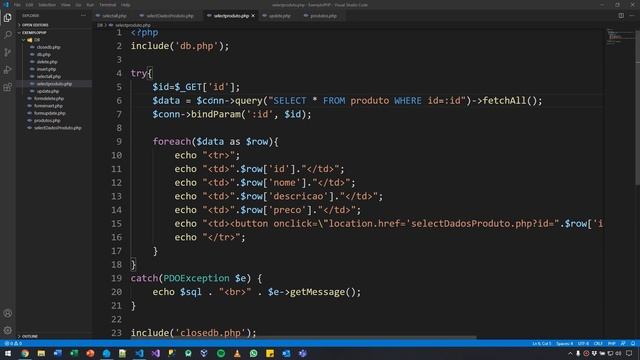Screen dimensions: 640x360
Task: Open notifications bell in status bar
Action: (633, 344)
